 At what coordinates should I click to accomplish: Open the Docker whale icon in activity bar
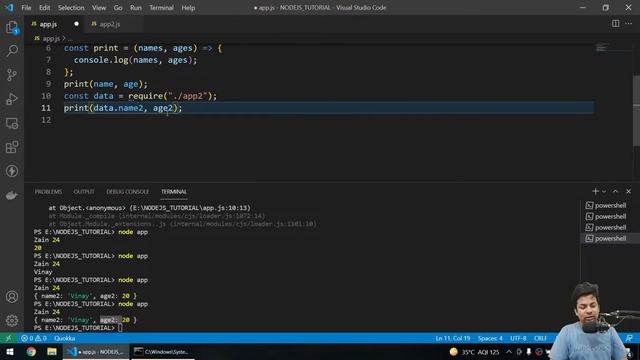click(x=12, y=195)
